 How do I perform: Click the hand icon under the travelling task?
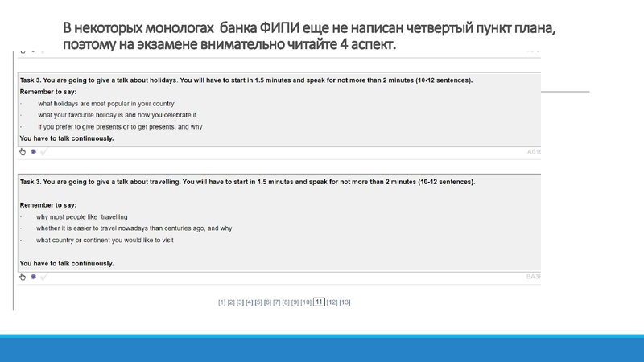[x=23, y=277]
